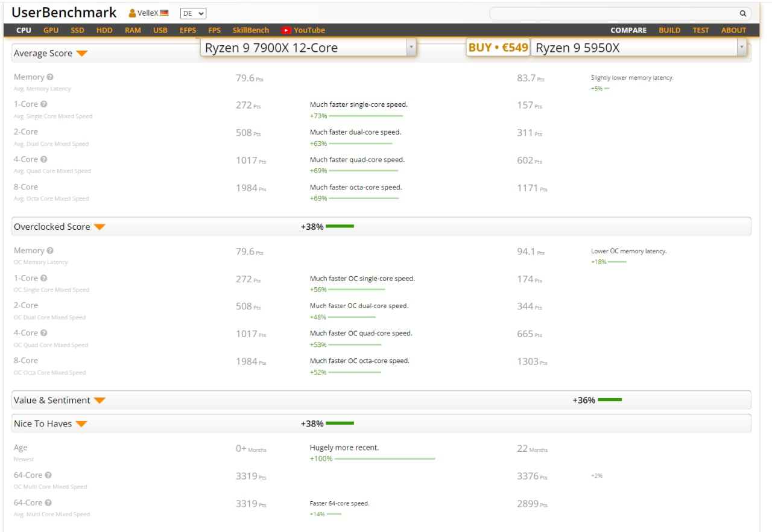The width and height of the screenshot is (772, 532).
Task: Open the HDD tab
Action: pos(104,30)
